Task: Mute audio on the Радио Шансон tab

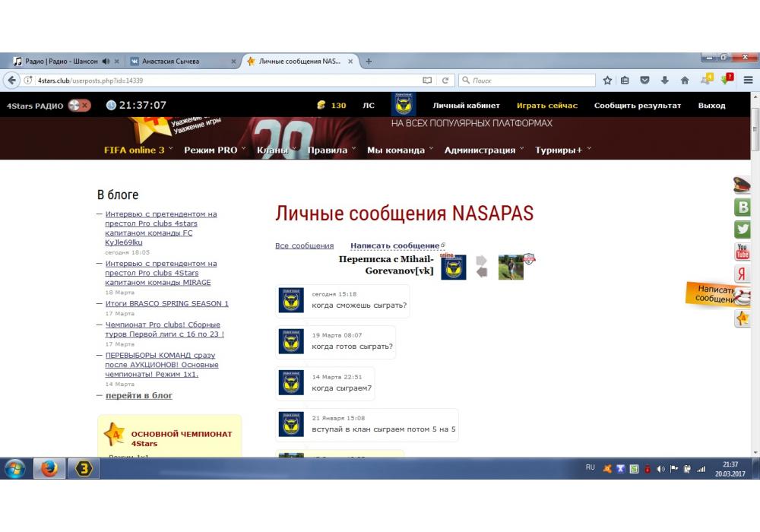Action: 106,62
